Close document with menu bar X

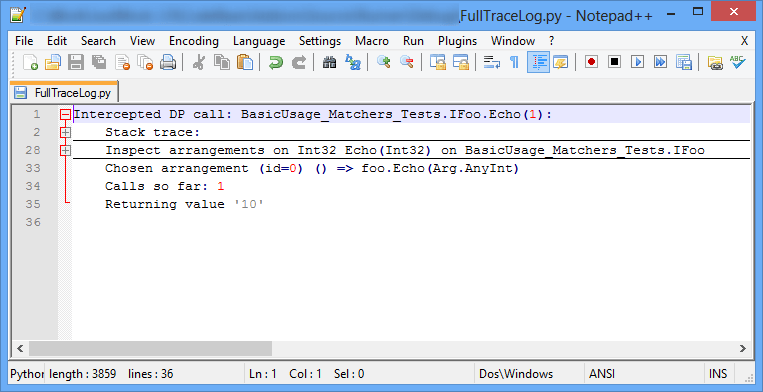coord(745,41)
